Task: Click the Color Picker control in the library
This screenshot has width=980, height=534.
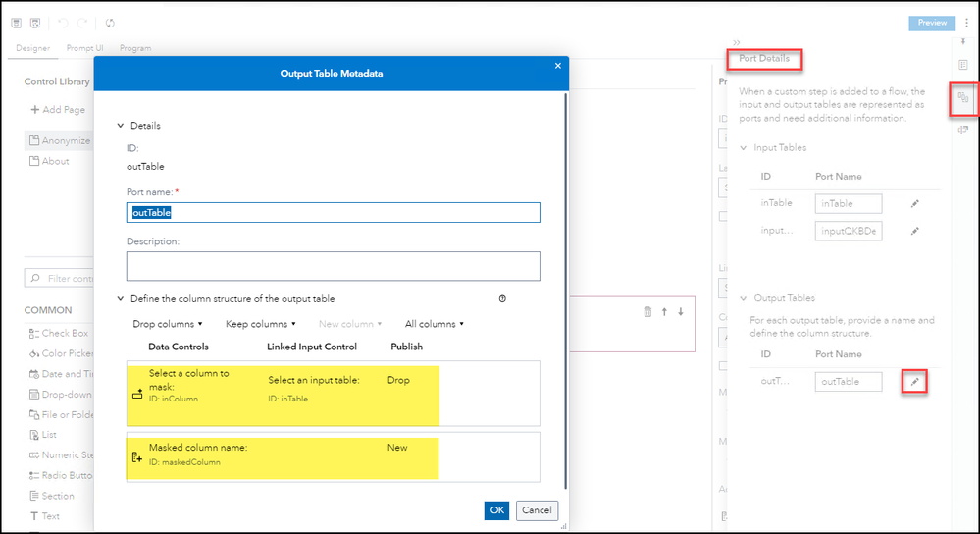Action: click(x=61, y=354)
